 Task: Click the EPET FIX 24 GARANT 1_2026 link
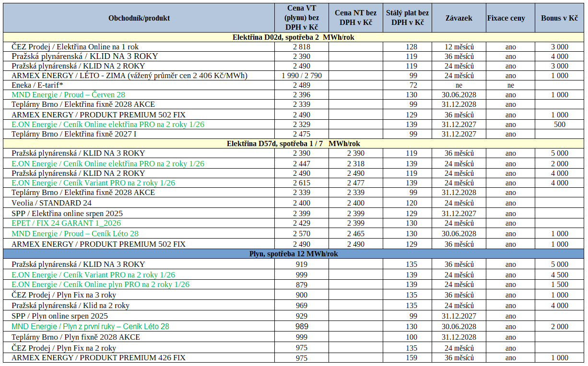[x=66, y=223]
